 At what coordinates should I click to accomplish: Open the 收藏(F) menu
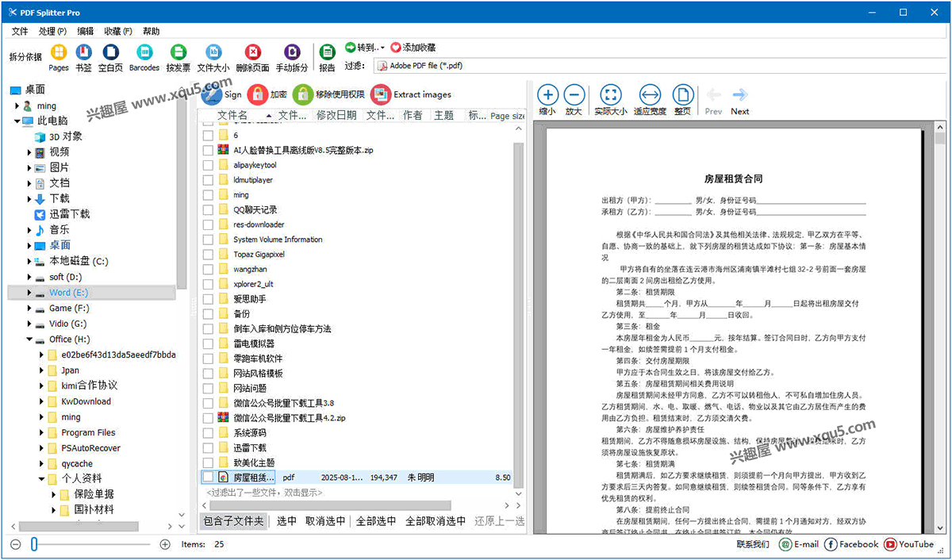117,31
